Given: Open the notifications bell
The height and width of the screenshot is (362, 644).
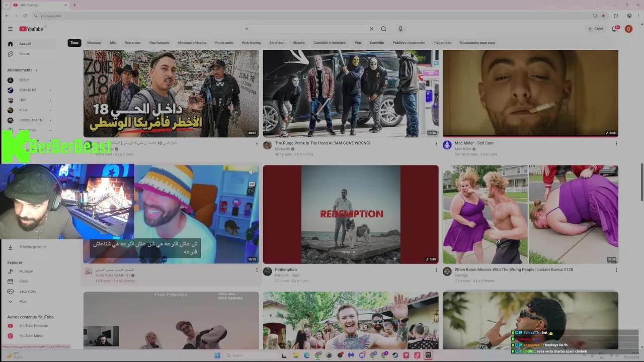Looking at the screenshot, I should click(x=615, y=29).
